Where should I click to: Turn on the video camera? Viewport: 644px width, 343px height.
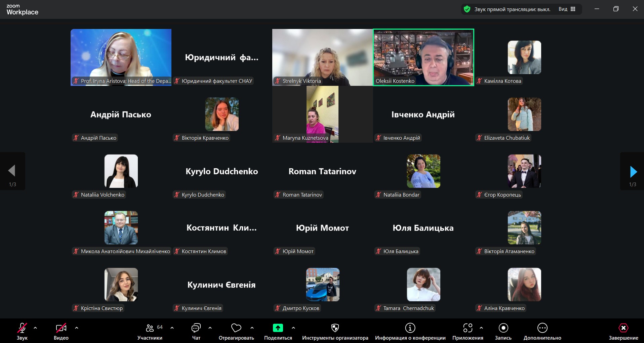tap(61, 328)
